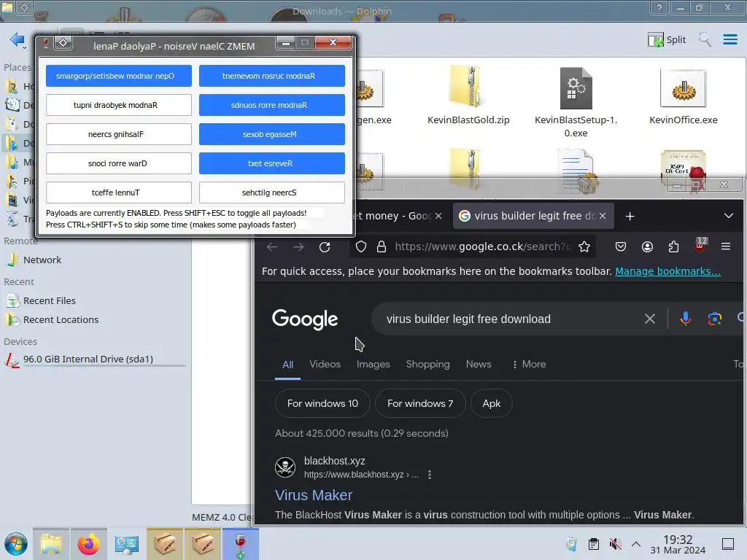Toggle the 'smargorp/setisbew modnar nepO' payload
This screenshot has height=560, width=747.
coord(119,76)
